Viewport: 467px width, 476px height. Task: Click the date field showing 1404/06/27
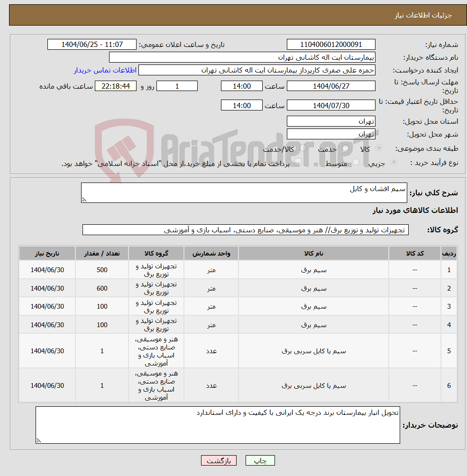pos(331,86)
